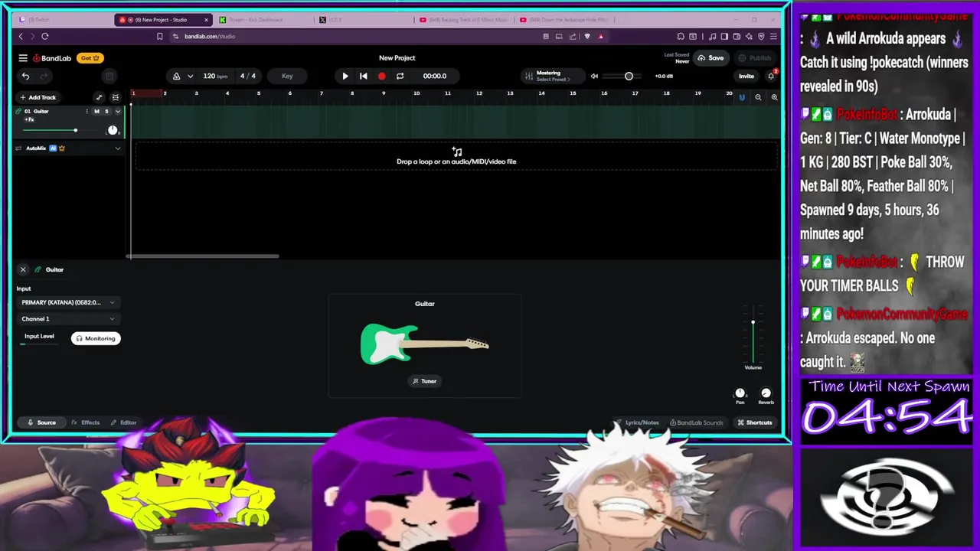Open PRIMARY (KATANA) input device dropdown
Image resolution: width=980 pixels, height=551 pixels.
tap(67, 302)
